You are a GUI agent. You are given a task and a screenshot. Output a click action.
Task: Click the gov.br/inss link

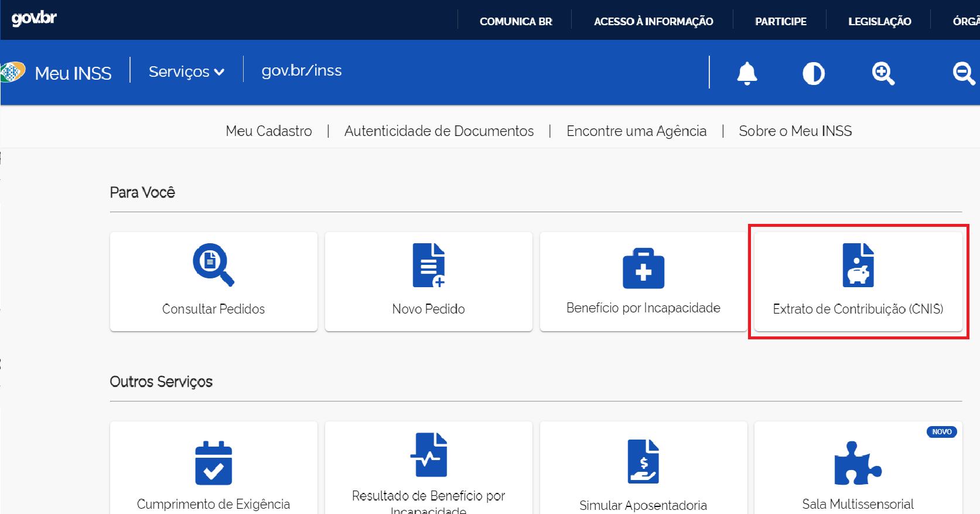[x=302, y=70]
